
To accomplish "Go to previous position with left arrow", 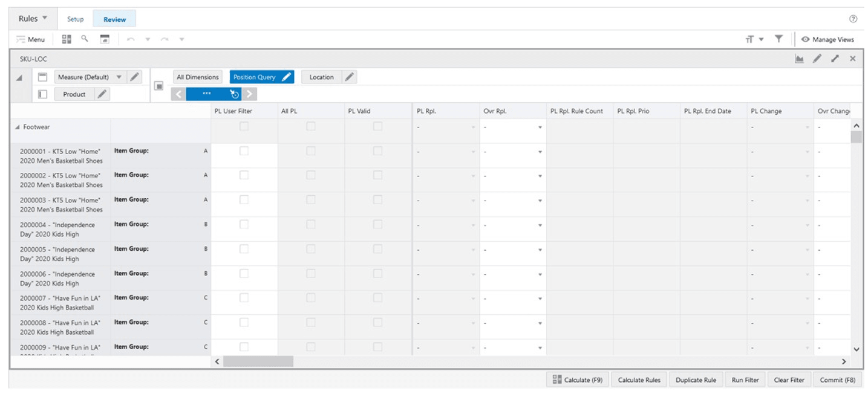I will click(178, 94).
